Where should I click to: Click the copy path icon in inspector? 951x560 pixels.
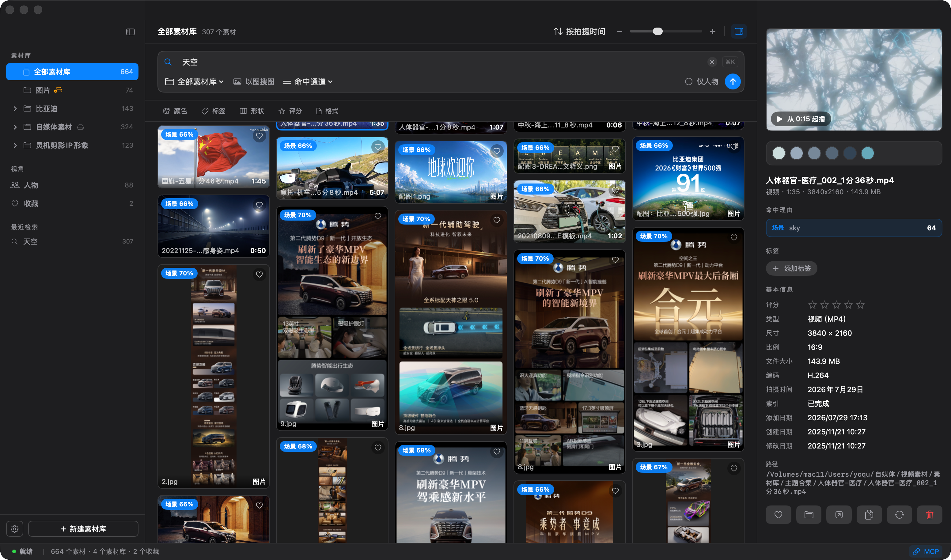coord(869,514)
